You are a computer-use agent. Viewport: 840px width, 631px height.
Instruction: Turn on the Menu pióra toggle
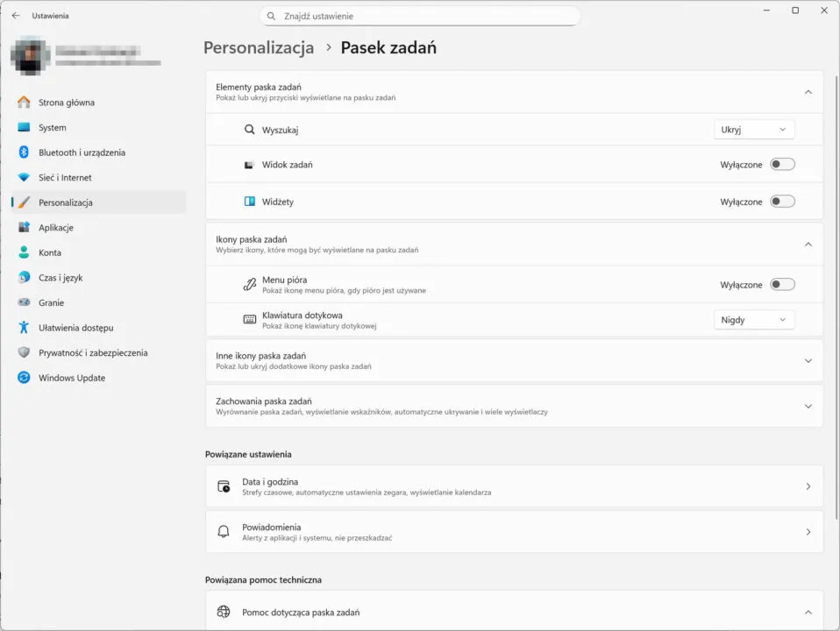pos(781,285)
